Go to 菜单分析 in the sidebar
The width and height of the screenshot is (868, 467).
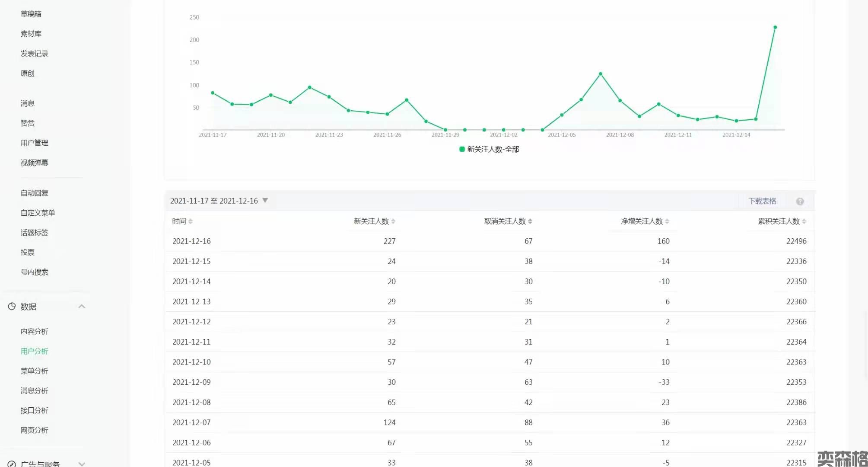[x=34, y=371]
